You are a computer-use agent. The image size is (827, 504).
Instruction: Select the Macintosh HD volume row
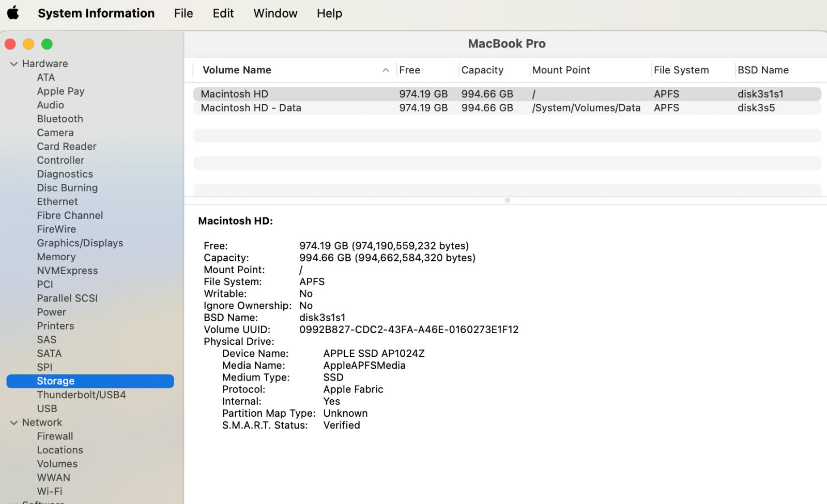[x=234, y=94]
